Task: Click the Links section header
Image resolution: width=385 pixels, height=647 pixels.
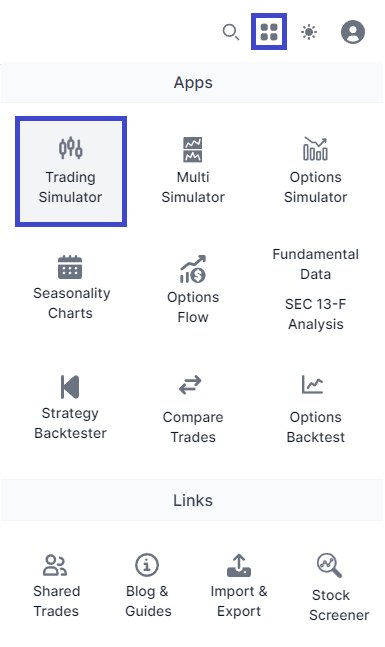Action: [x=193, y=500]
